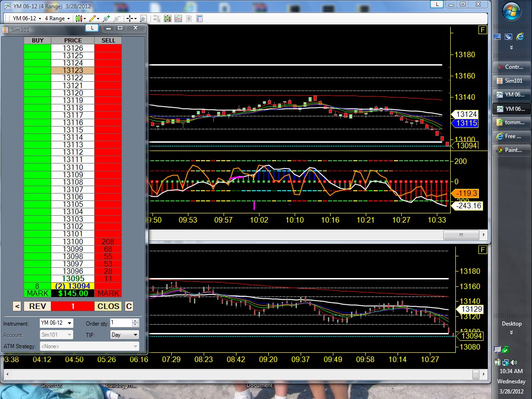
Task: Open the Instrument YM 06-12 combo box
Action: (x=56, y=323)
